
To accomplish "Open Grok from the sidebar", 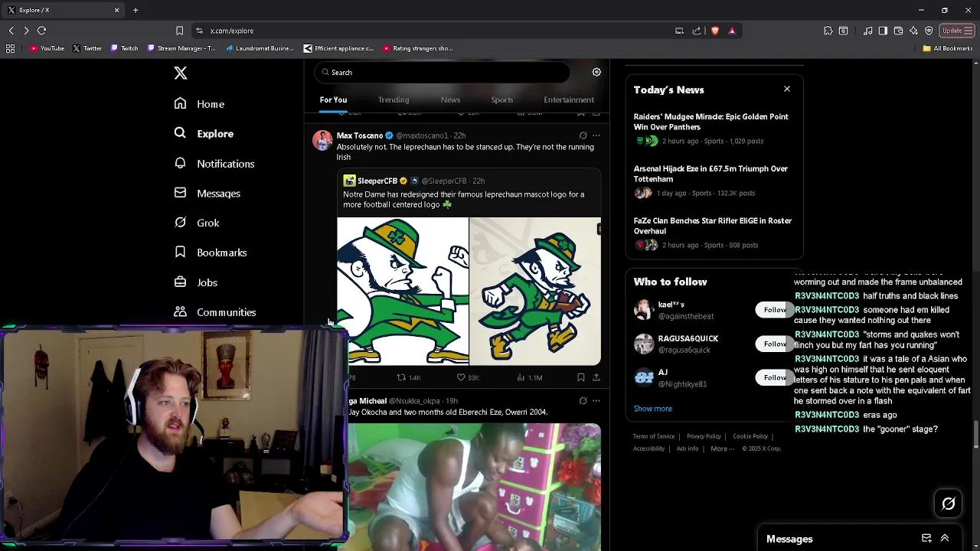I will (196, 223).
